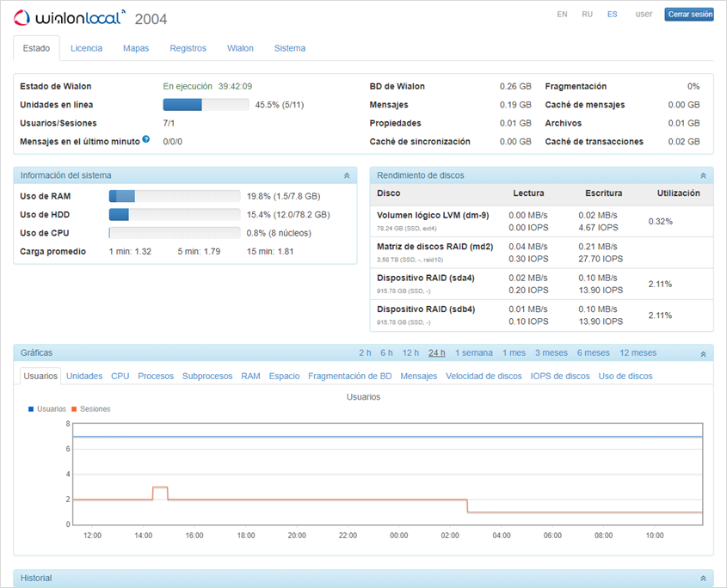
Task: Open the Registros tab
Action: [x=188, y=48]
